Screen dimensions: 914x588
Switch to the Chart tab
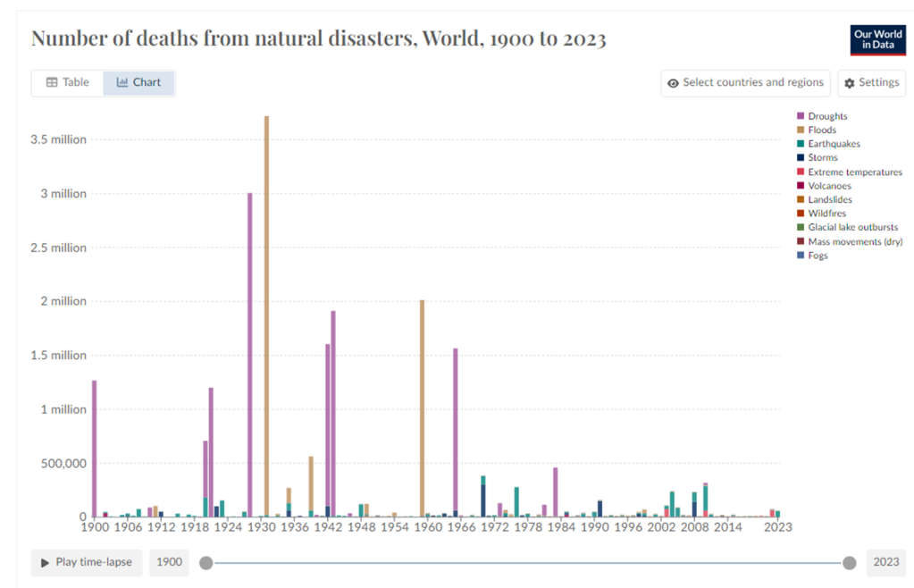click(x=138, y=82)
